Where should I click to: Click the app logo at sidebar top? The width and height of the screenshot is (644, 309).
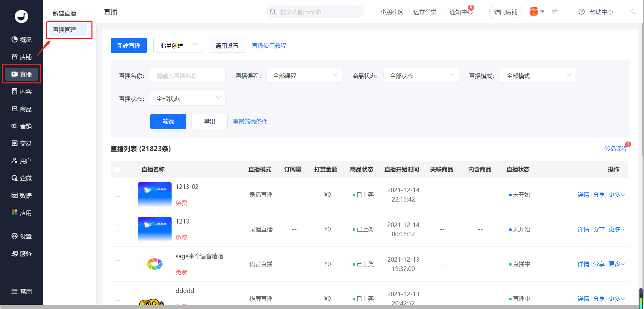pos(21,16)
